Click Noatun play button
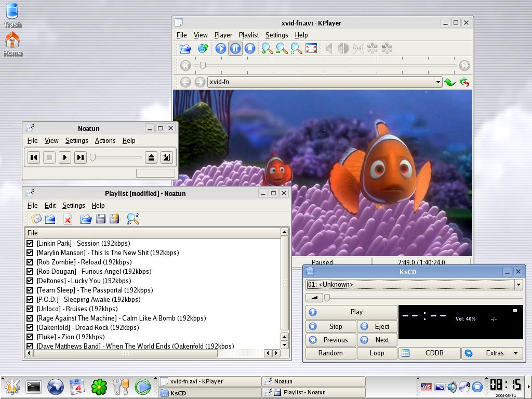 point(65,157)
